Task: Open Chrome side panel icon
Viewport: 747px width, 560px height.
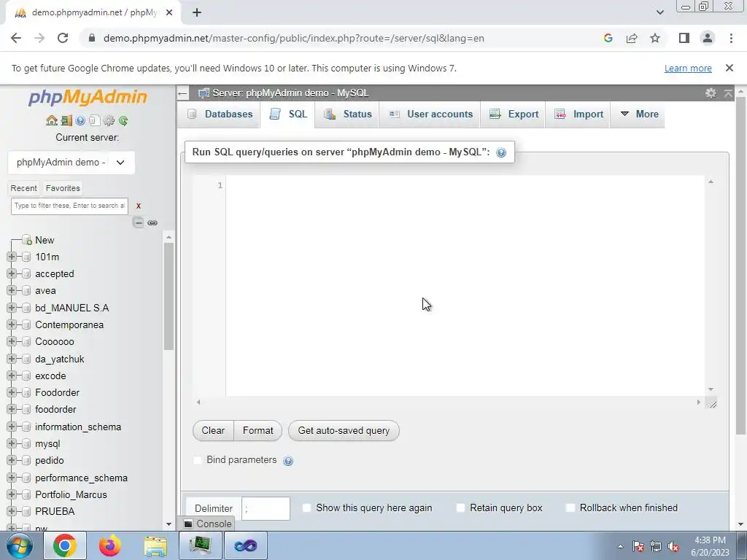Action: 684,38
